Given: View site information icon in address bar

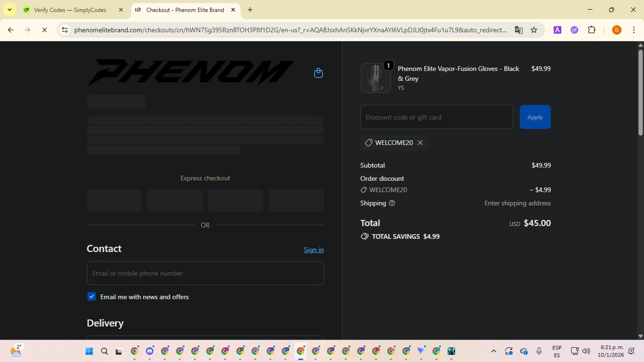Looking at the screenshot, I should pos(65,30).
